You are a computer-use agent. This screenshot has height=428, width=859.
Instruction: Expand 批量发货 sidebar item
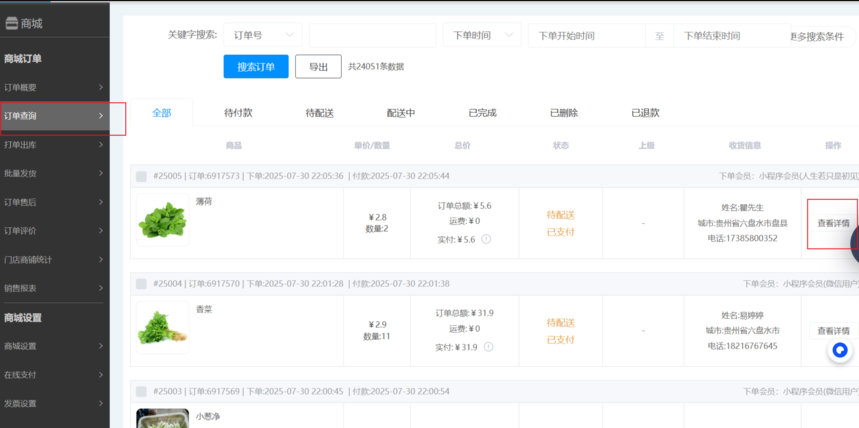55,173
